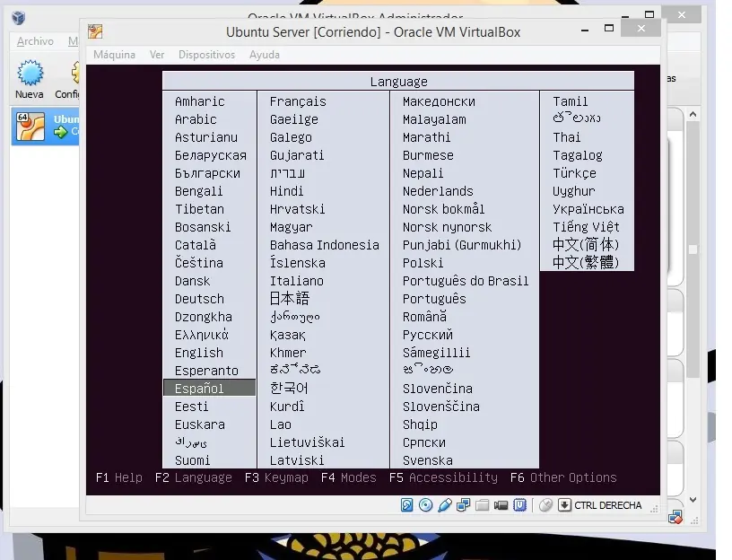Click the Configuración gear icon in Manager toolbar
This screenshot has width=732, height=560.
75,73
